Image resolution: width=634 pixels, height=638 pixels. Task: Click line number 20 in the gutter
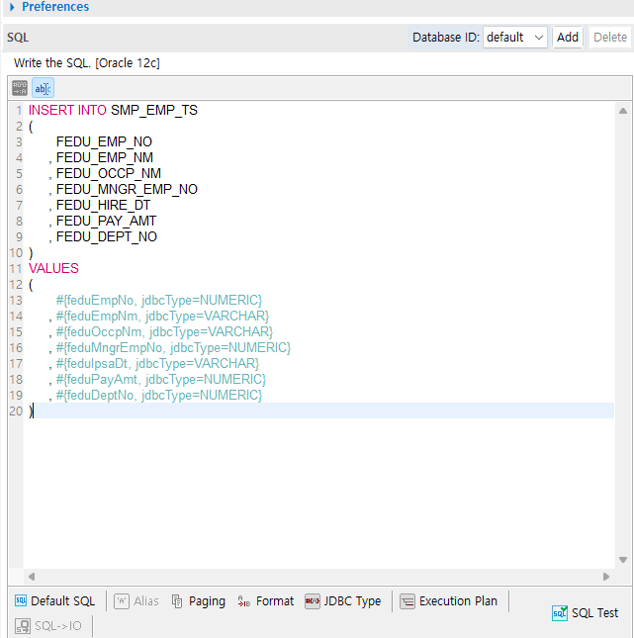(x=15, y=411)
